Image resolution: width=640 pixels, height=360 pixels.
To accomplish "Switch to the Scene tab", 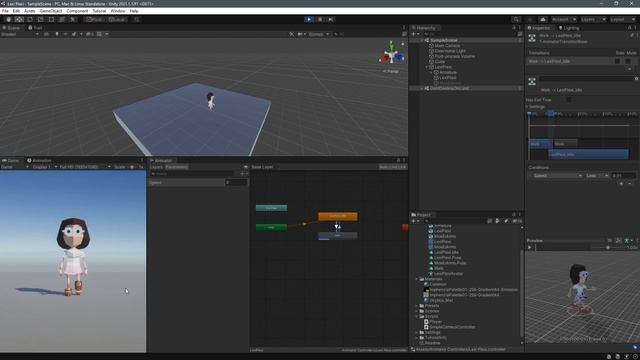I will (11, 28).
